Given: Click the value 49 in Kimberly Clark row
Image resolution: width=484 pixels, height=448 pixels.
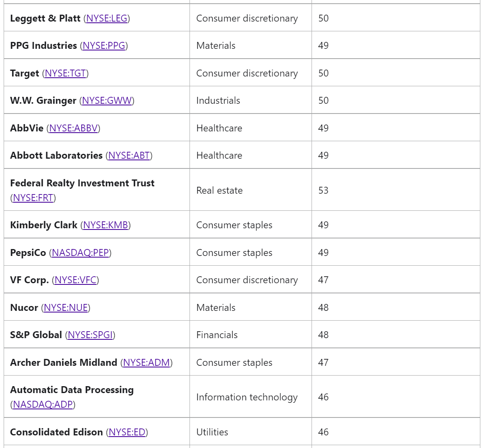Looking at the screenshot, I should click(323, 225).
